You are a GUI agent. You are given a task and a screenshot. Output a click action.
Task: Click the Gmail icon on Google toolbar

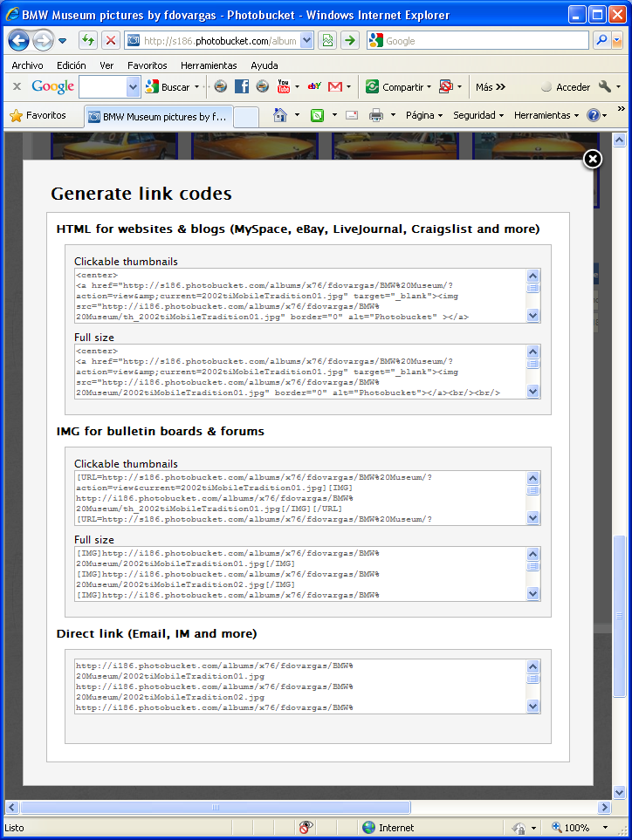pos(335,86)
